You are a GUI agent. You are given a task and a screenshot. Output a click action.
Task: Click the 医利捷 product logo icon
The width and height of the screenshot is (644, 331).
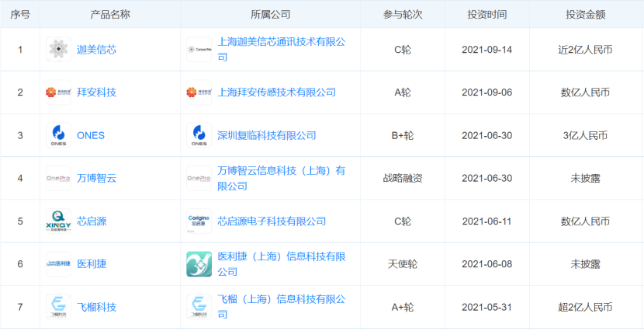click(x=58, y=264)
